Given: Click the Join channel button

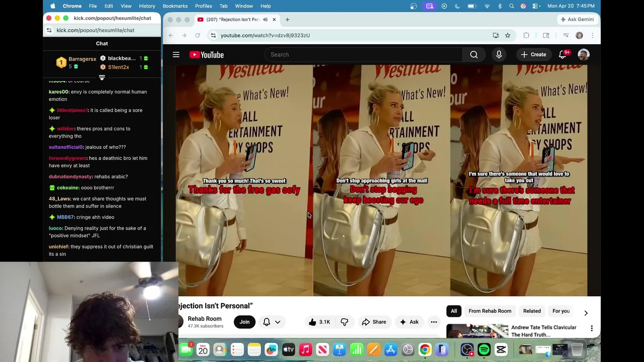Looking at the screenshot, I should [245, 322].
